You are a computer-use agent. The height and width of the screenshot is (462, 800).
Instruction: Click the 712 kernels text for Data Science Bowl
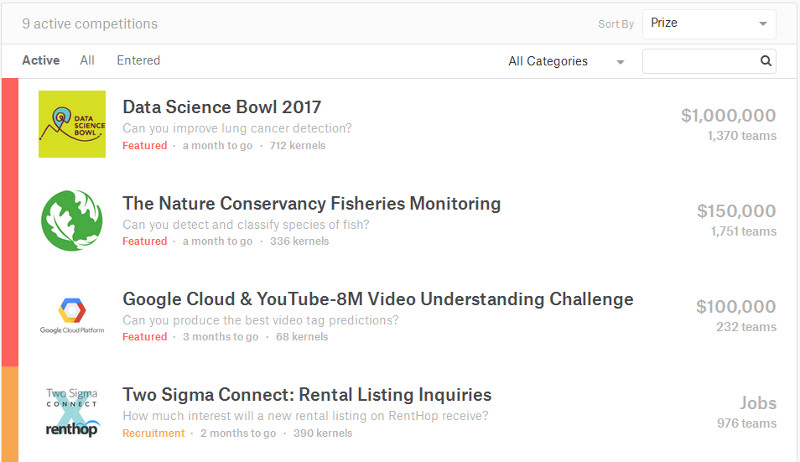click(x=297, y=145)
